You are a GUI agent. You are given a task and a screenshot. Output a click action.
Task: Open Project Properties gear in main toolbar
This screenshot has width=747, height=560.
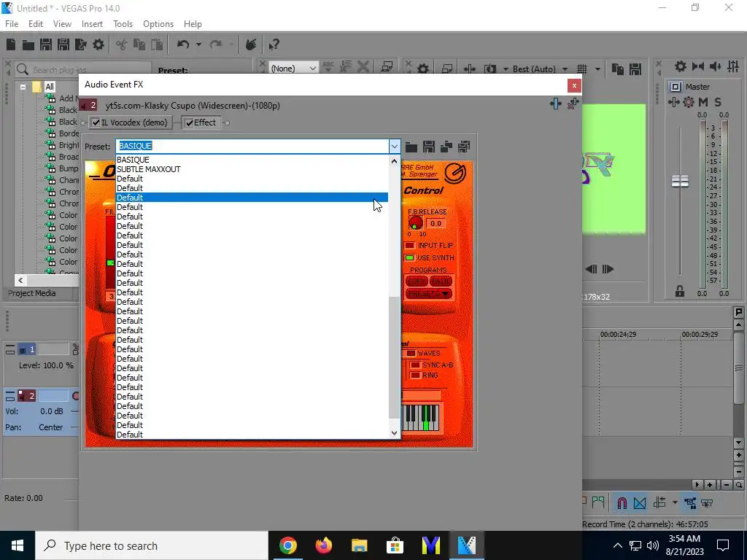pos(98,44)
